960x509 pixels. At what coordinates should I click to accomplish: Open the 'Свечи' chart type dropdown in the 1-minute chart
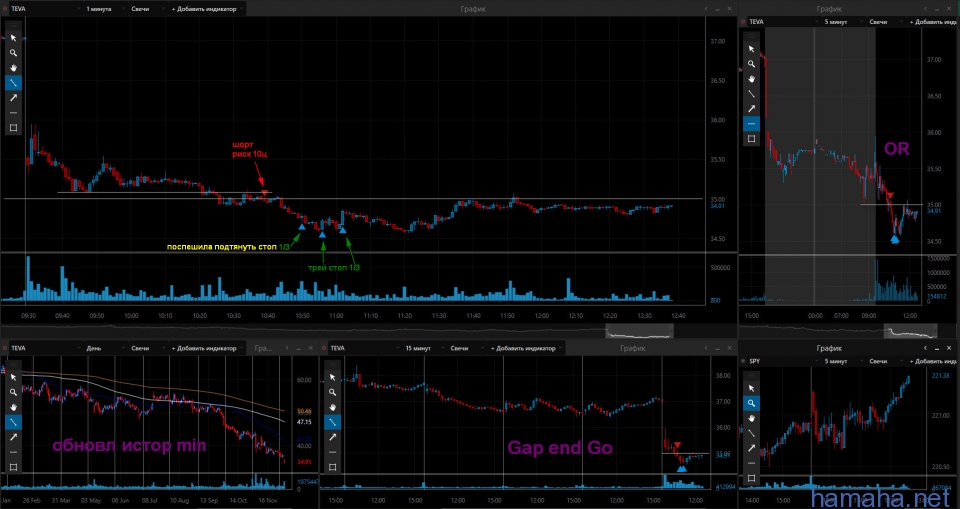tap(146, 9)
